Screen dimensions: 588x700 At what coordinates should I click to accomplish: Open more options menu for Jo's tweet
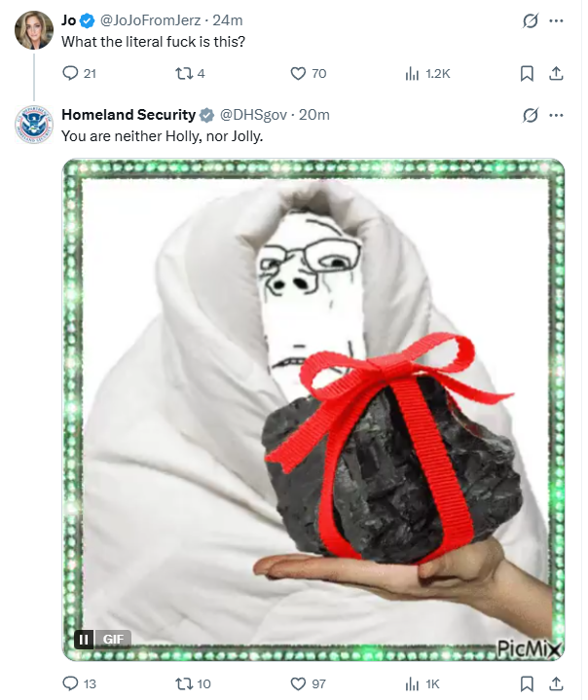coord(556,20)
